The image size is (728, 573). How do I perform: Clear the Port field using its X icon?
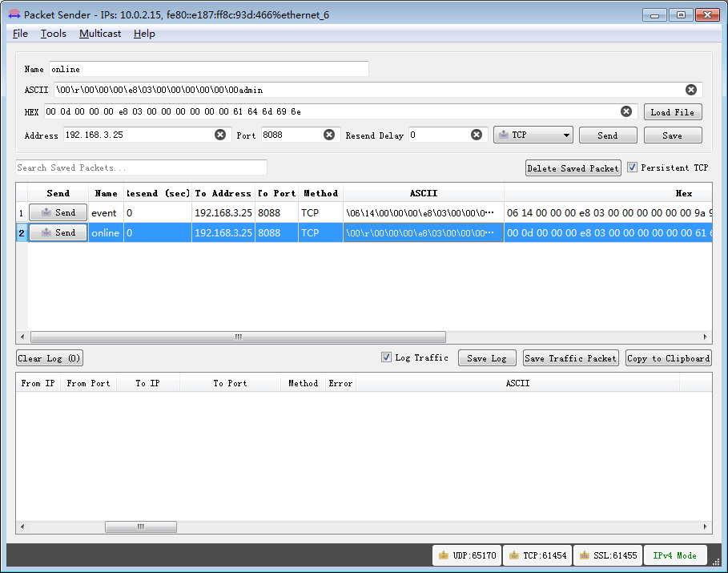tap(329, 135)
